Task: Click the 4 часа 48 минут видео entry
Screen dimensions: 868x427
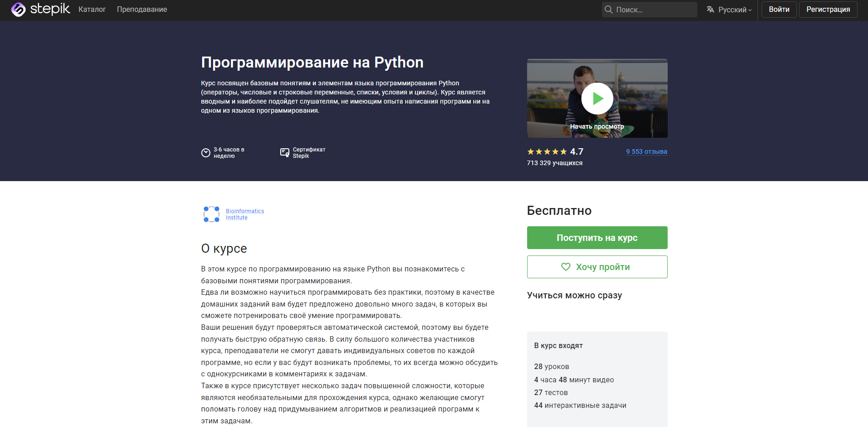Action: pos(574,380)
